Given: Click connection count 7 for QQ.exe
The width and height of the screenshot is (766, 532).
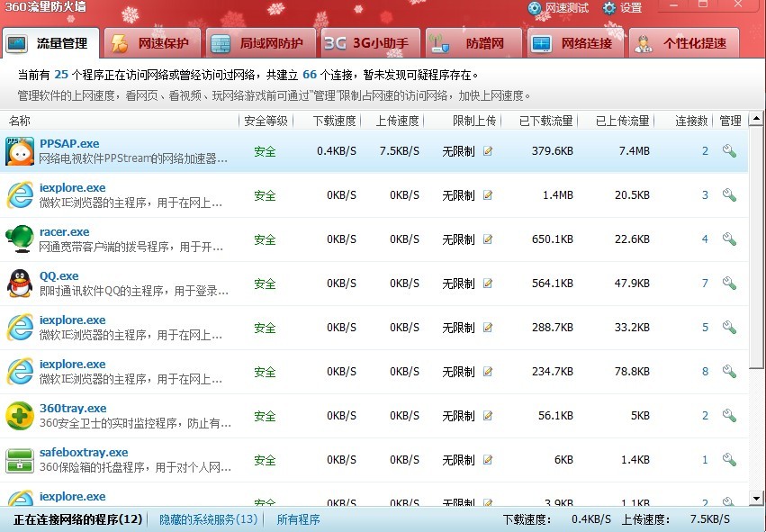Looking at the screenshot, I should pyautogui.click(x=705, y=284).
